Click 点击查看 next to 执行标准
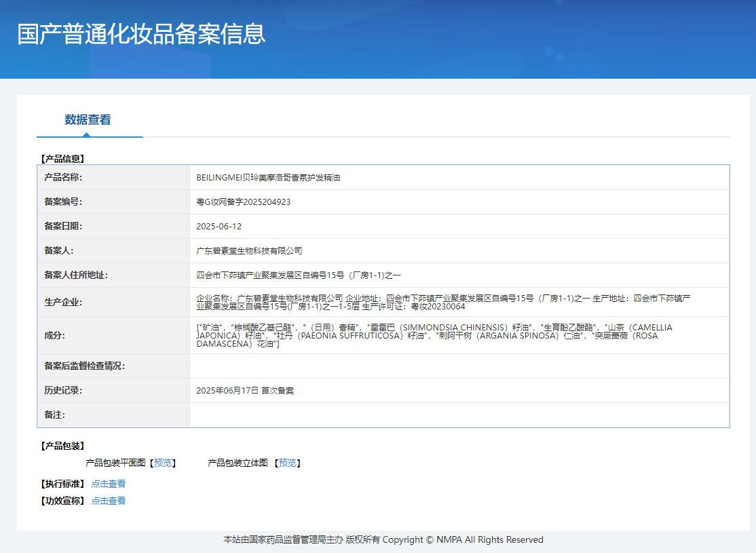This screenshot has height=553, width=756. click(109, 484)
